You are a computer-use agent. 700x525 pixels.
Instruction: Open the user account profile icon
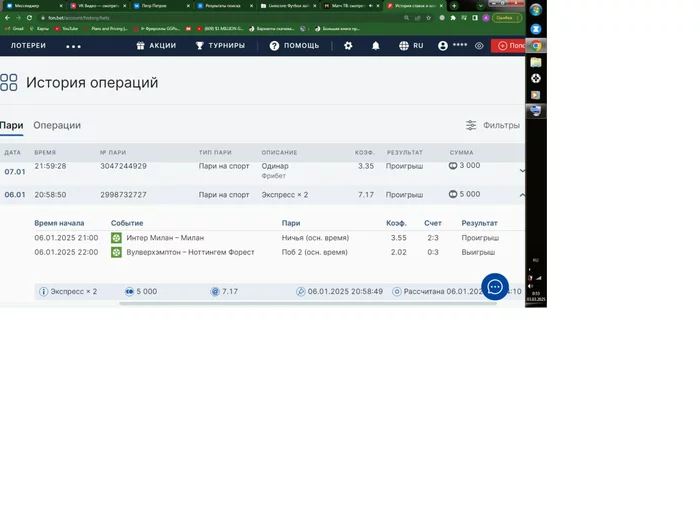coord(443,46)
